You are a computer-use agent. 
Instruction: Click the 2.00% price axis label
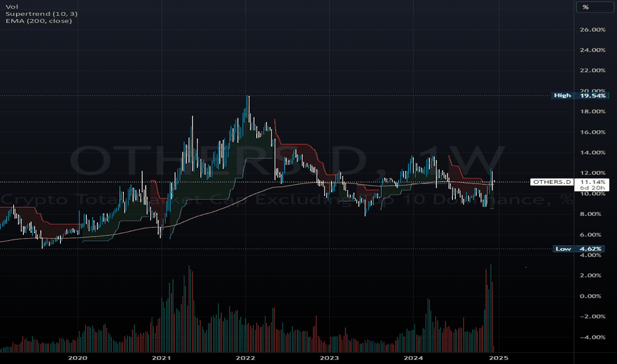click(591, 275)
